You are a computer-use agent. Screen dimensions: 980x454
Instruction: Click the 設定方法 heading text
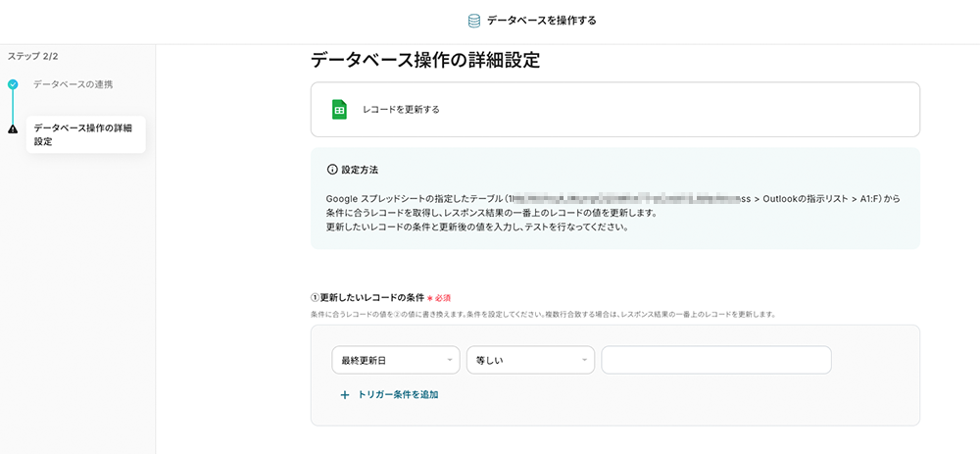360,170
